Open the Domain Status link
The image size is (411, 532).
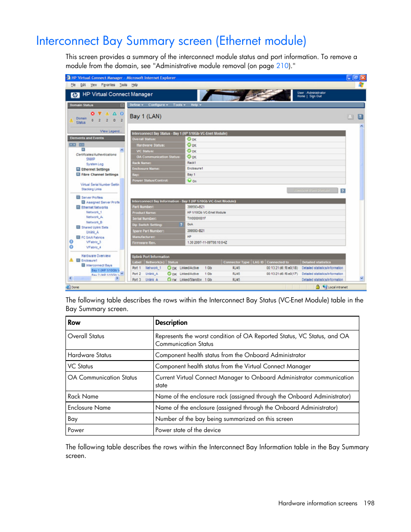click(x=81, y=120)
